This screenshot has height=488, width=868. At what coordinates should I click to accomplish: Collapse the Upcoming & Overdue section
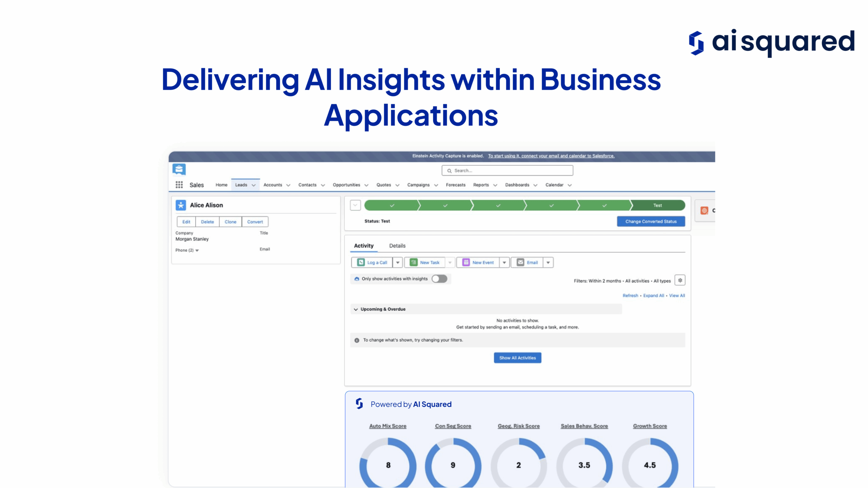coord(356,309)
